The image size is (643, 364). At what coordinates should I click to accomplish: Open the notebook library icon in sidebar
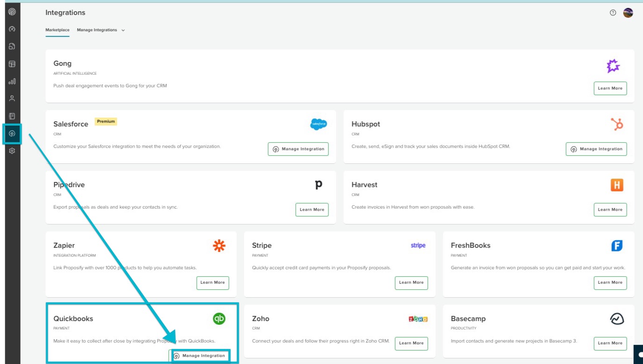(x=12, y=116)
